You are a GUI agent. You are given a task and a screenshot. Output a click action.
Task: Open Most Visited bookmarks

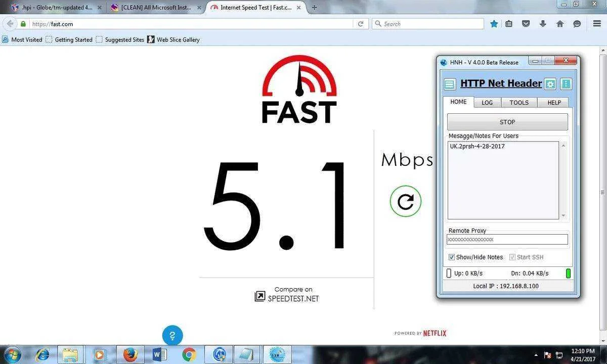click(x=22, y=39)
